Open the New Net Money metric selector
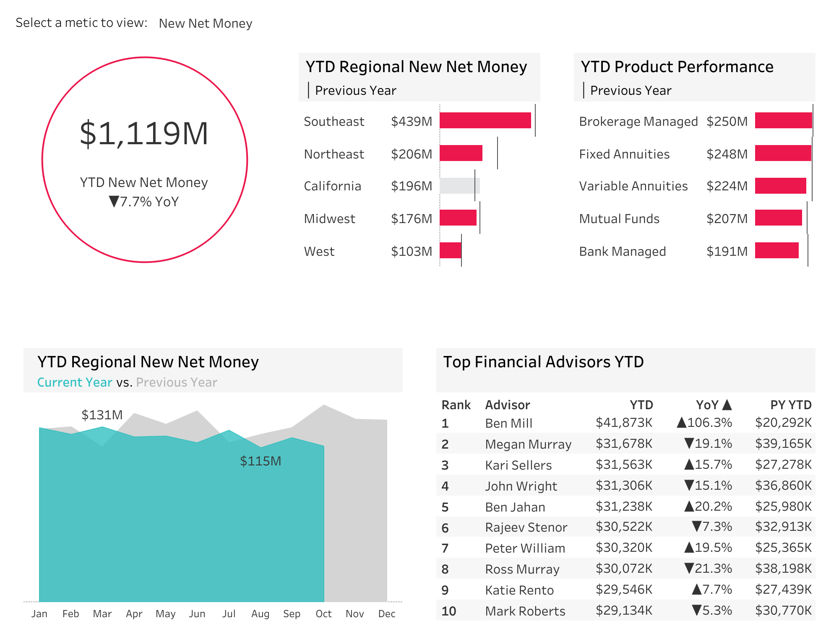This screenshot has width=839, height=644. (206, 23)
